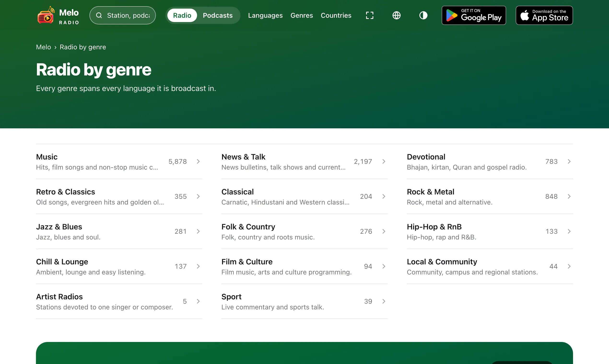The width and height of the screenshot is (609, 364).
Task: Click Artist Radios chevron arrow
Action: pos(198,301)
